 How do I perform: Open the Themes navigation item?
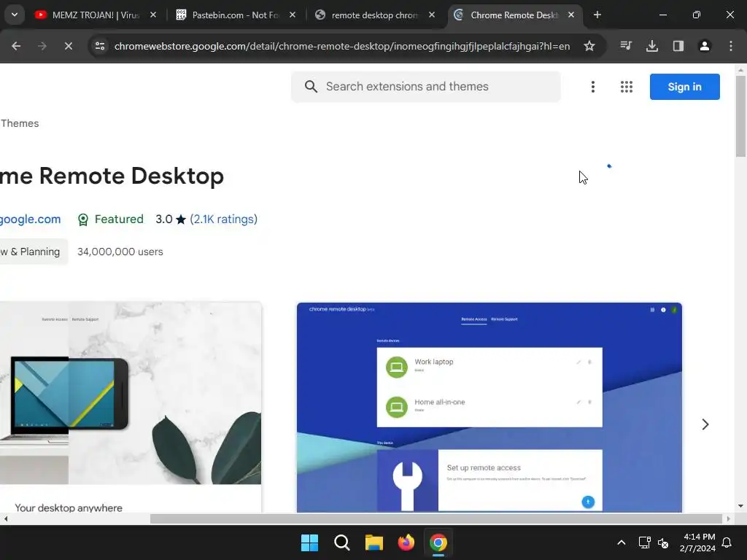[x=20, y=123]
